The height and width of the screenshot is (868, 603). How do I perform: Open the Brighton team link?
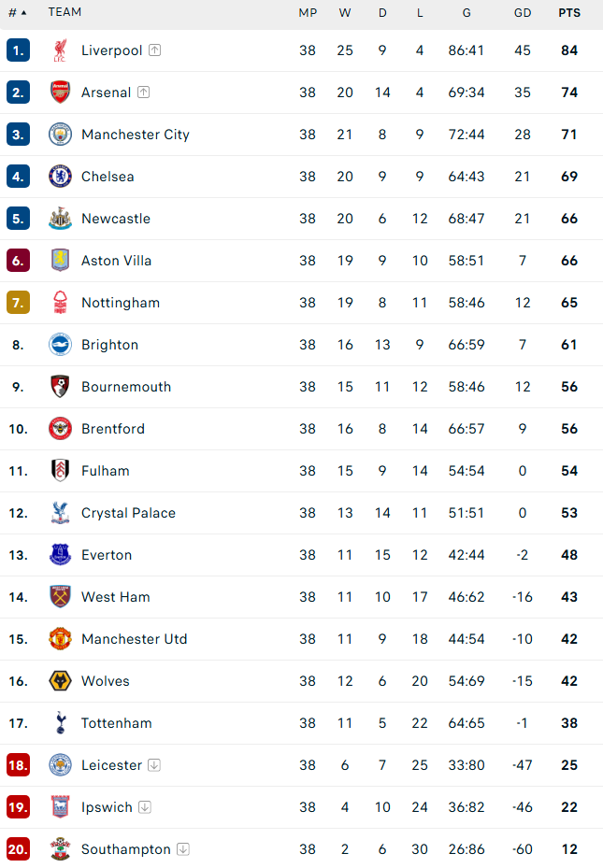(109, 345)
